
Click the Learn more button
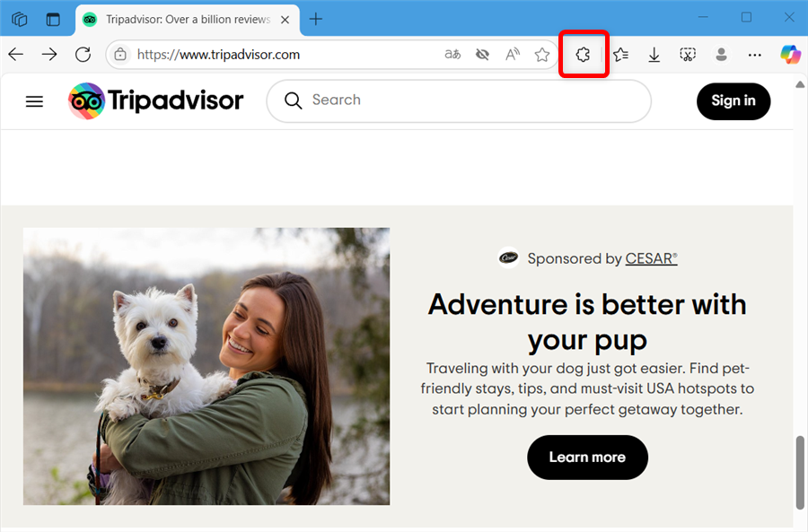coord(587,458)
